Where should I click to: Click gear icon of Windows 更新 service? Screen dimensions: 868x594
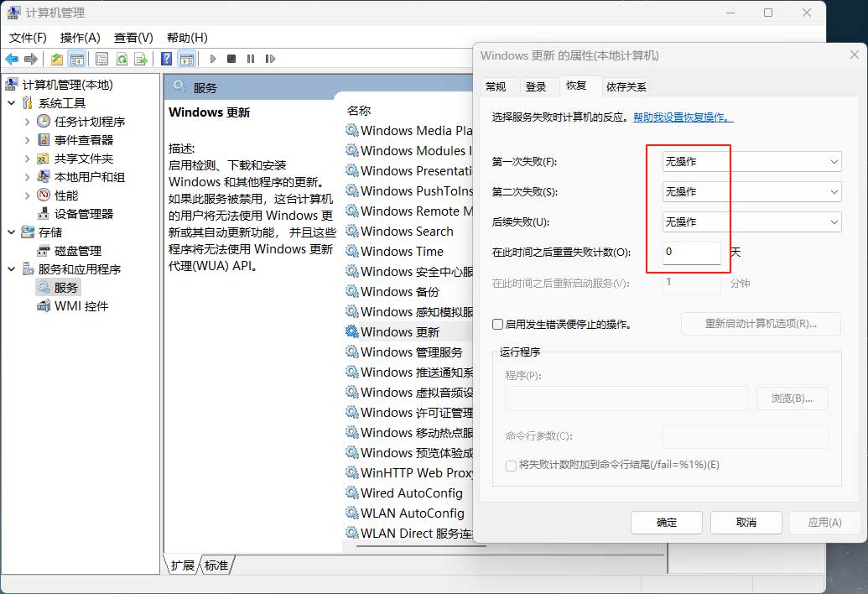(x=351, y=331)
